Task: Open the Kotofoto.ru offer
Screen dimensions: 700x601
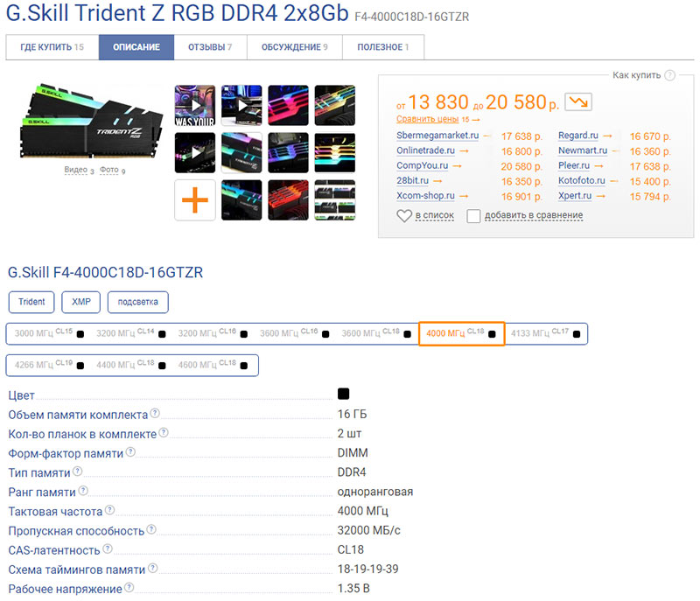Action: tap(582, 181)
